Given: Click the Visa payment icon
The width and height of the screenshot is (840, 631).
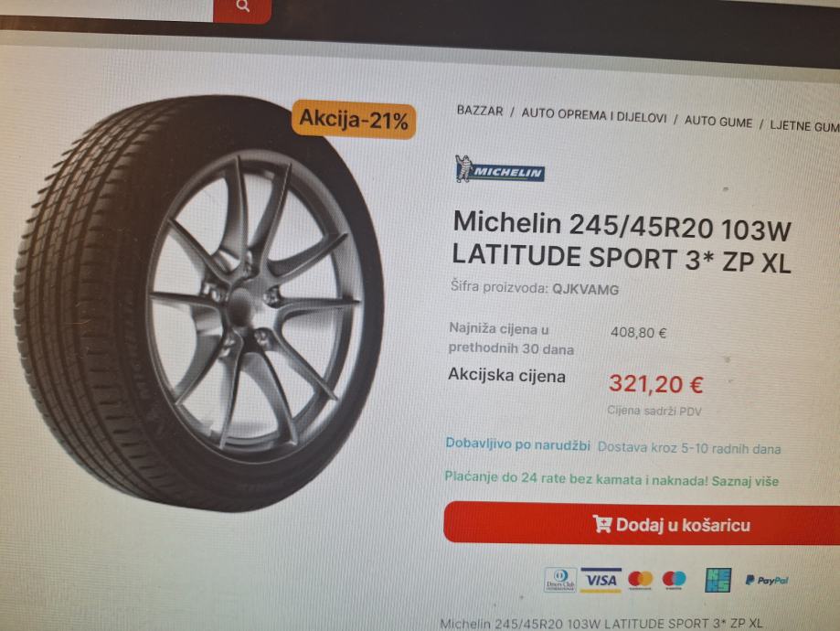Looking at the screenshot, I should (x=601, y=580).
